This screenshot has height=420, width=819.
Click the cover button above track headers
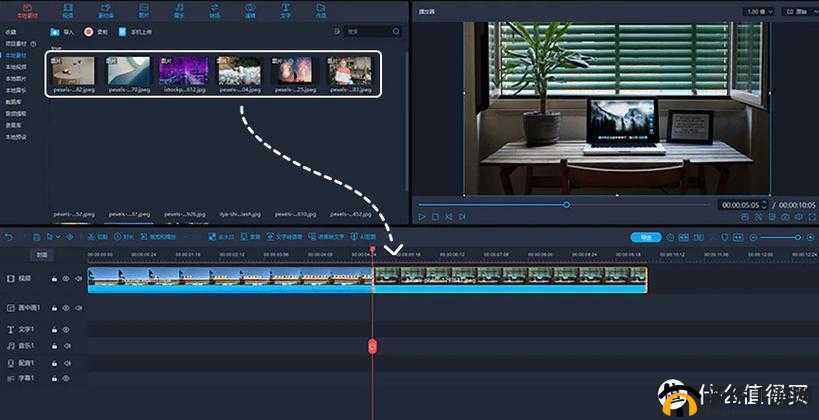pyautogui.click(x=41, y=254)
